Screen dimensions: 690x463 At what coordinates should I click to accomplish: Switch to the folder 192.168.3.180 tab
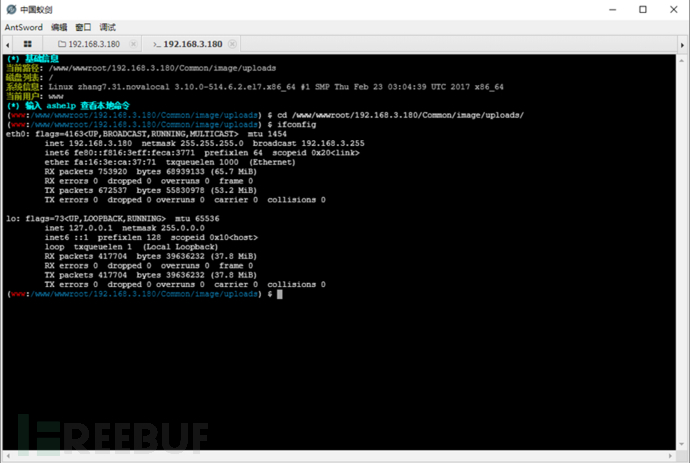coord(89,44)
